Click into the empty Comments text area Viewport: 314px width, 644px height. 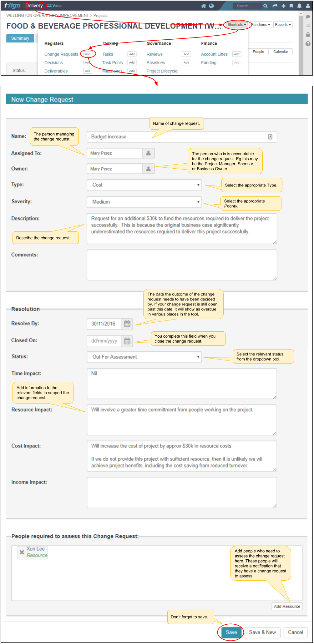click(182, 265)
